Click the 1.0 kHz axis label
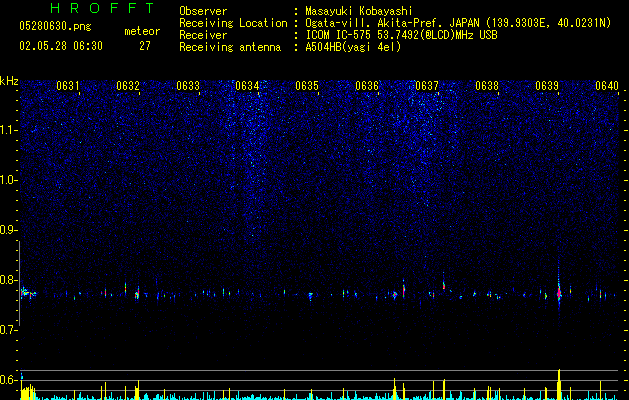Image resolution: width=629 pixels, height=400 pixels. pyautogui.click(x=9, y=180)
